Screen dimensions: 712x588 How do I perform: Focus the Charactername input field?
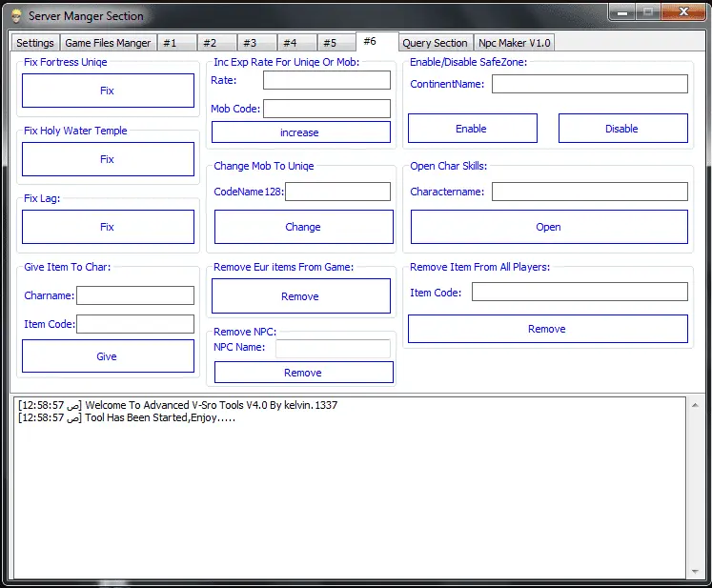(590, 192)
